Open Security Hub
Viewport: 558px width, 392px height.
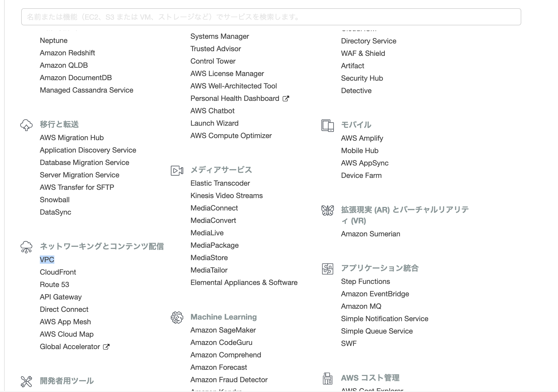click(362, 78)
